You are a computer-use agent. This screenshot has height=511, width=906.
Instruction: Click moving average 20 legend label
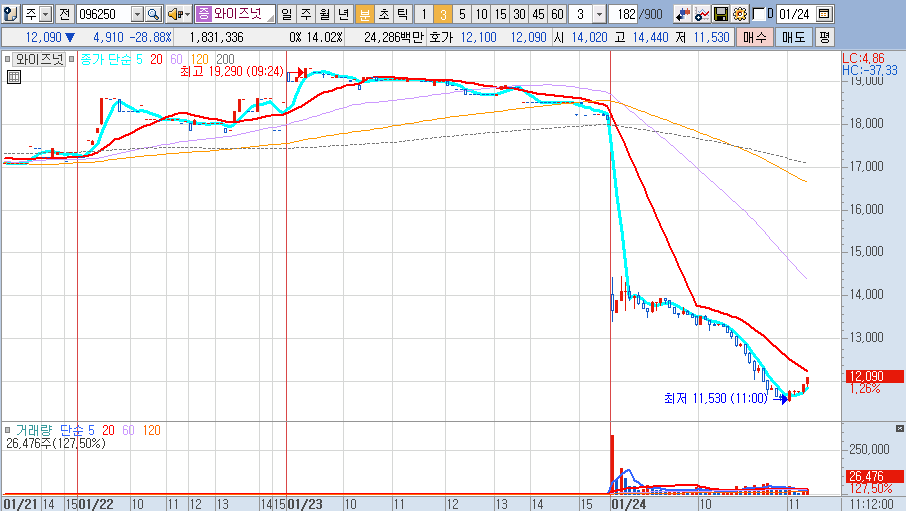[157, 59]
